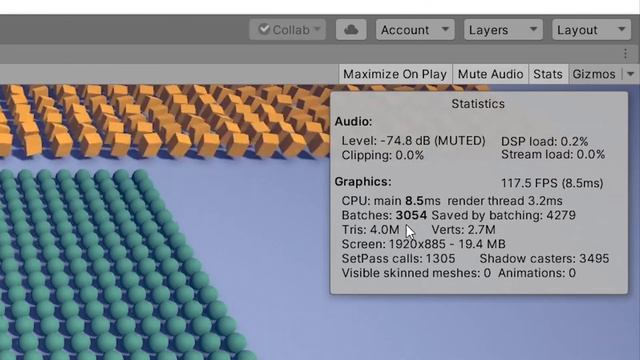Viewport: 640px width, 360px height.
Task: Toggle the Stats overlay
Action: click(x=548, y=74)
